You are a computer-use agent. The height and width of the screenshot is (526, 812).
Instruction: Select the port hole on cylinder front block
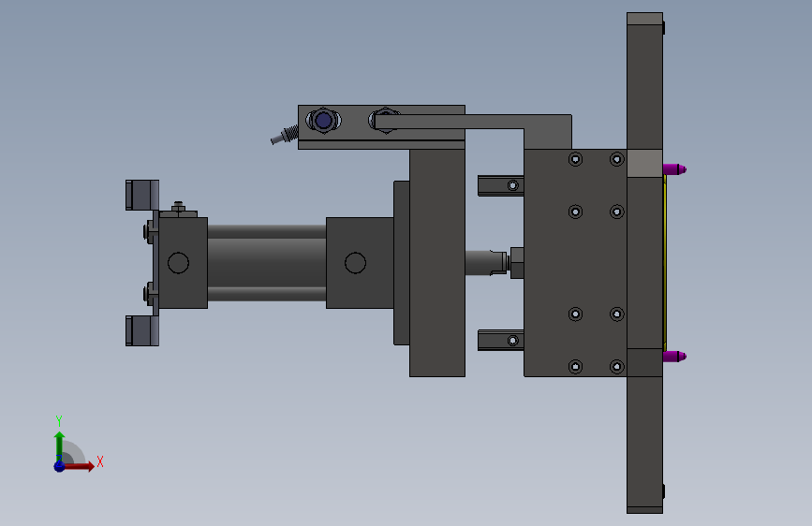point(355,263)
